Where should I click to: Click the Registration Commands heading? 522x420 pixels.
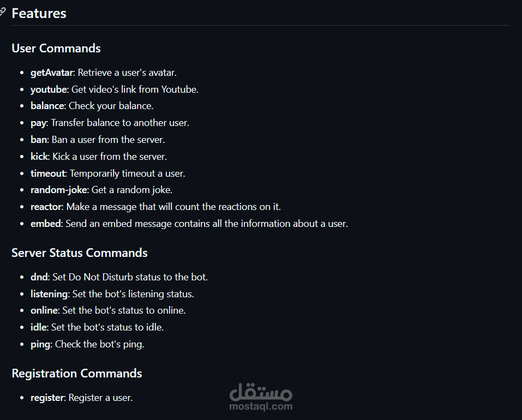(x=77, y=374)
